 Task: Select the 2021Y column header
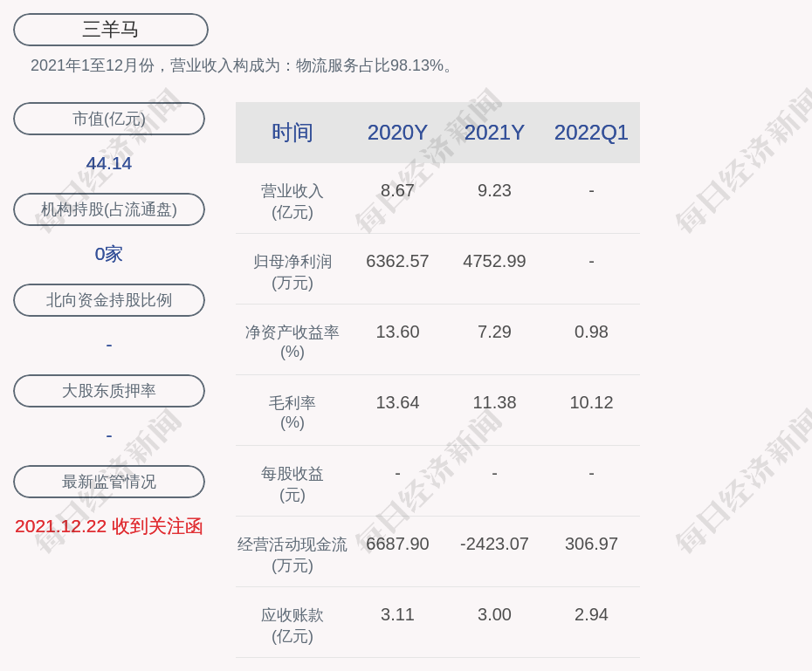coord(494,133)
